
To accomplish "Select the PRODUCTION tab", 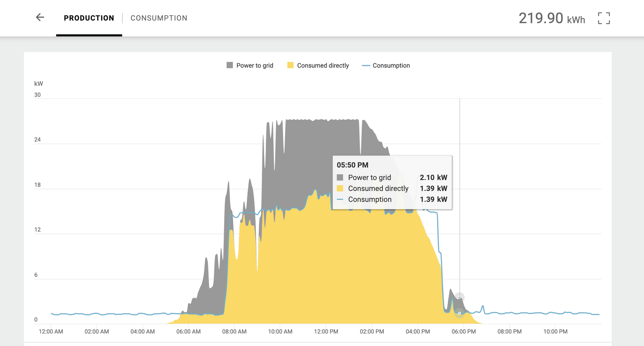I will [89, 18].
